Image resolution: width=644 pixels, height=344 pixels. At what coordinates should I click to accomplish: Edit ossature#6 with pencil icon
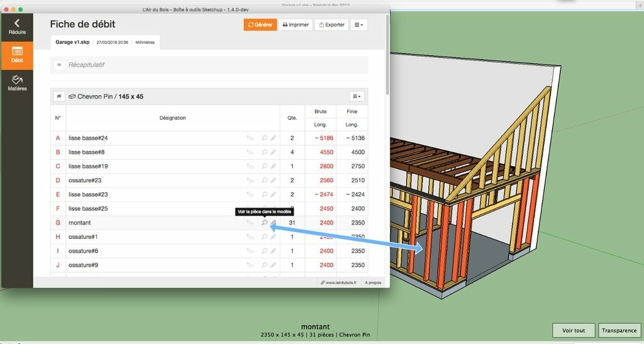click(x=273, y=251)
